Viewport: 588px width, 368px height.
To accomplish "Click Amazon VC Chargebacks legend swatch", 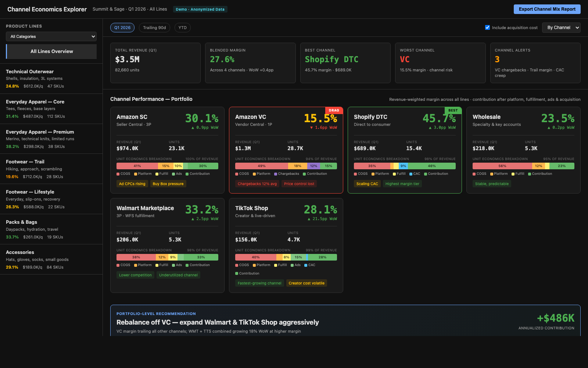I will tap(276, 174).
